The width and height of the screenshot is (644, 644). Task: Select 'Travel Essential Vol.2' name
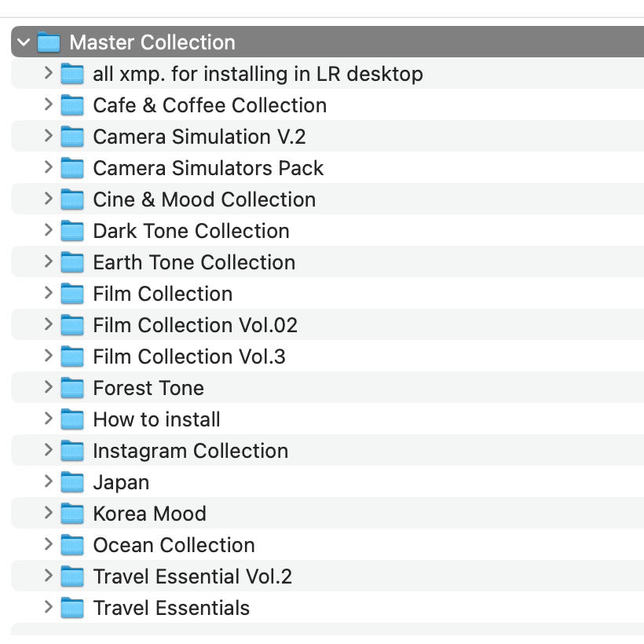tap(192, 576)
